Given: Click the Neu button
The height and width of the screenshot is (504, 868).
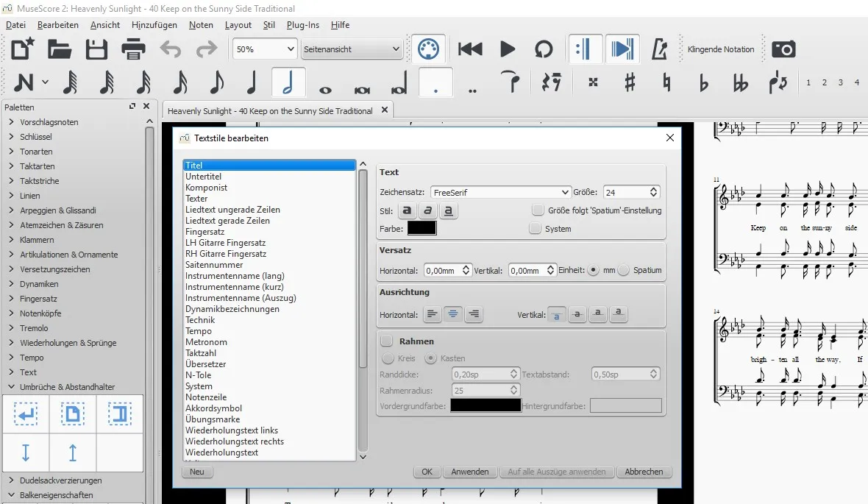Looking at the screenshot, I should click(x=197, y=472).
